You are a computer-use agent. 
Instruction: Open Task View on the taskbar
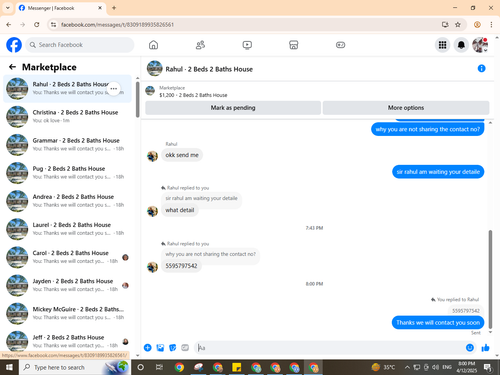pyautogui.click(x=159, y=367)
